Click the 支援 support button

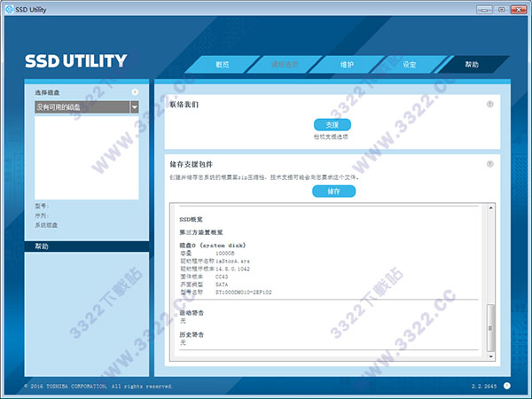click(x=332, y=124)
